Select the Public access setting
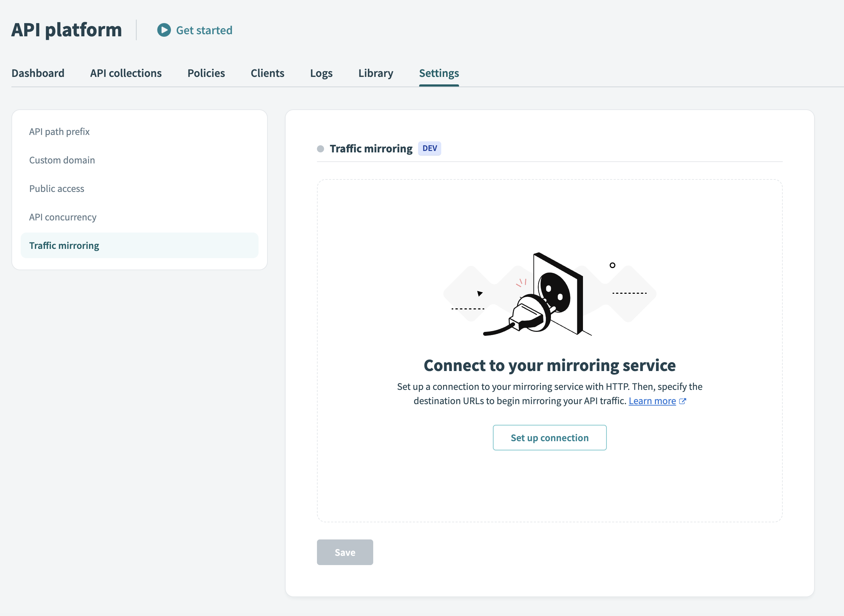 [x=56, y=188]
